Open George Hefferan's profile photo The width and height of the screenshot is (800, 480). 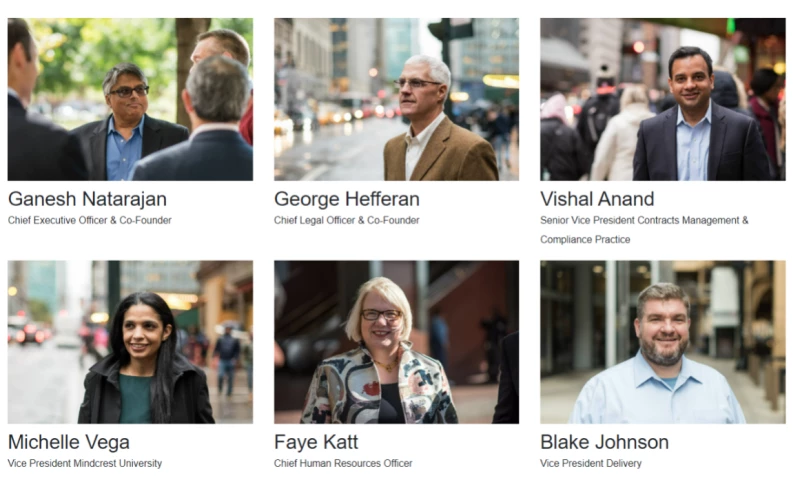396,99
